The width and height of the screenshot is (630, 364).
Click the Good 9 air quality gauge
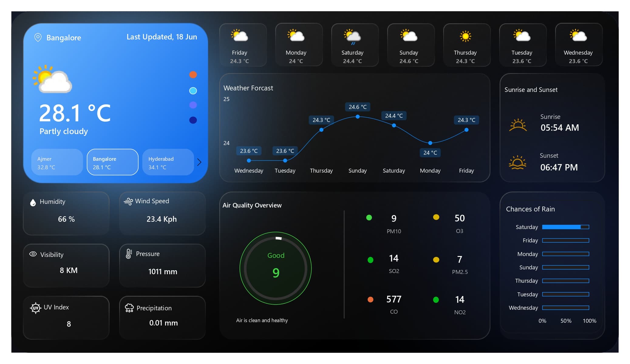[276, 268]
